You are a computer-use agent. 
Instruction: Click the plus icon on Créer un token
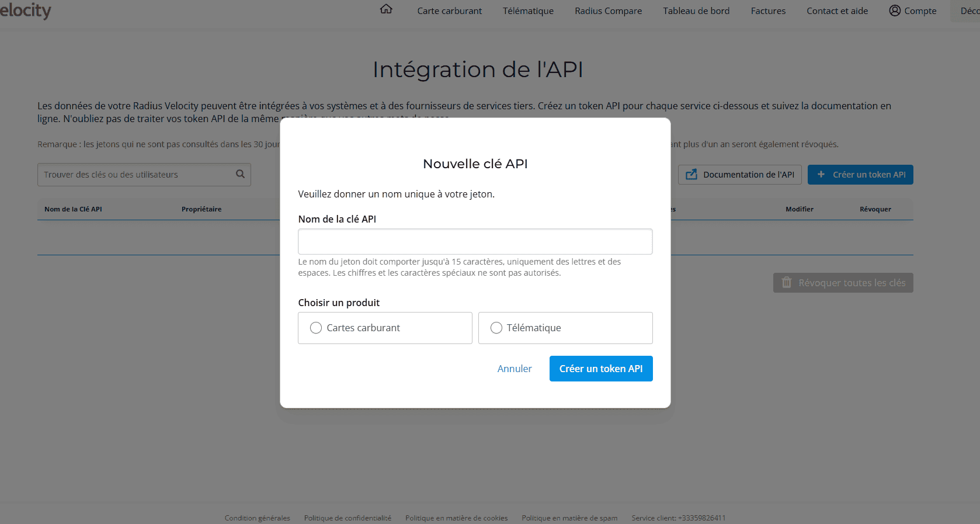(x=821, y=175)
